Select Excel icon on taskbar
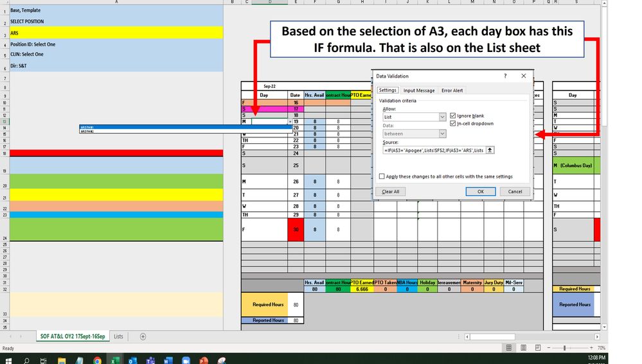 116,360
